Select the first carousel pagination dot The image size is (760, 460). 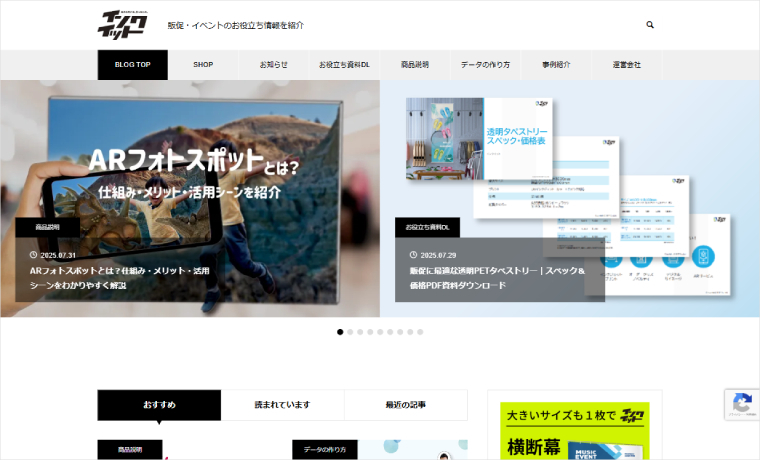pyautogui.click(x=340, y=331)
